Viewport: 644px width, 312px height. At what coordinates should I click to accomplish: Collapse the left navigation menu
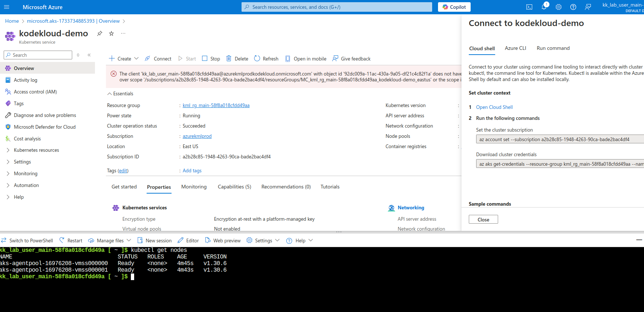(x=89, y=55)
